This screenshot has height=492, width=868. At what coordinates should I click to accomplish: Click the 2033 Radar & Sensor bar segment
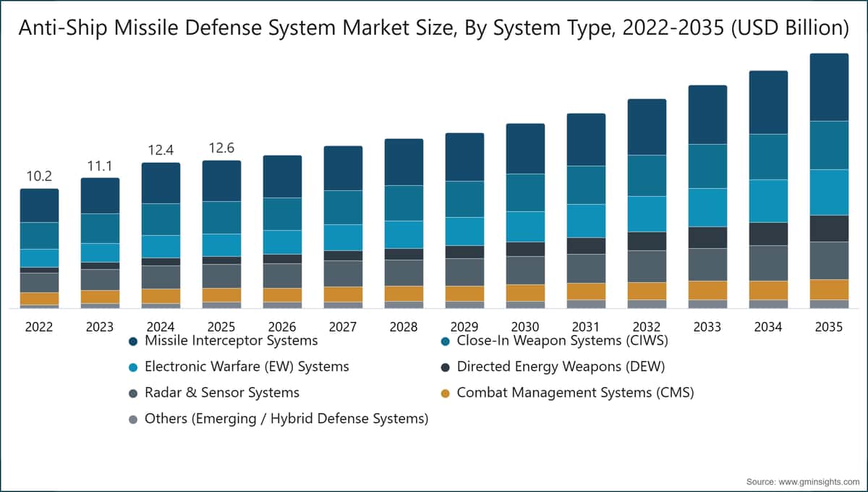coord(707,265)
